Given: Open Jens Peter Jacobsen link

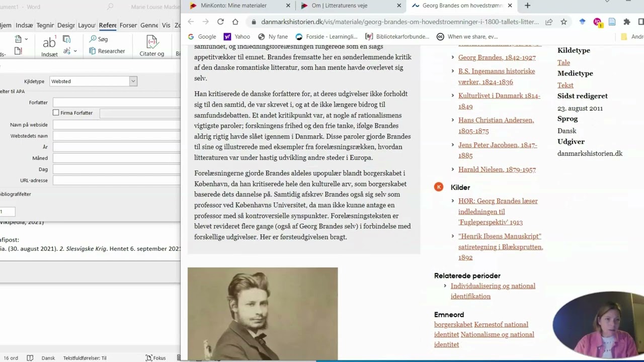Looking at the screenshot, I should tap(498, 150).
